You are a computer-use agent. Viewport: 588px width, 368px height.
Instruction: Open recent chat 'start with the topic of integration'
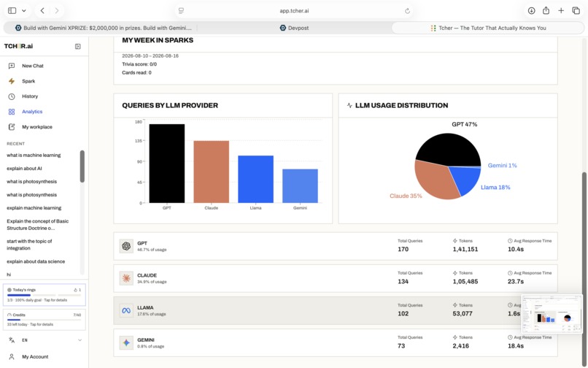pyautogui.click(x=29, y=245)
